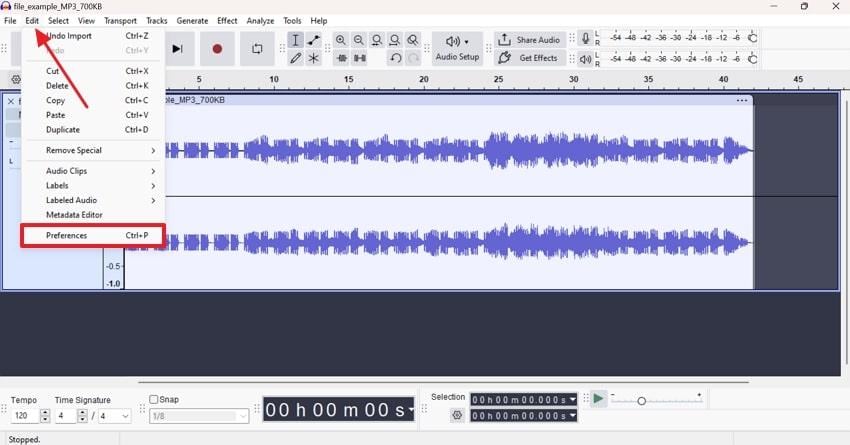Close the track with its X button
The height and width of the screenshot is (445, 850).
coord(10,101)
